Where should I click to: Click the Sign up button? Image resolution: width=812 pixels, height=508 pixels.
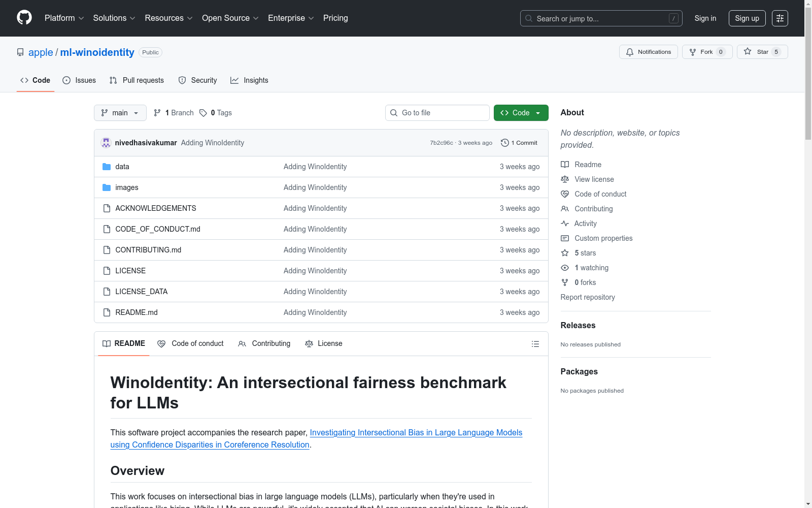click(747, 18)
